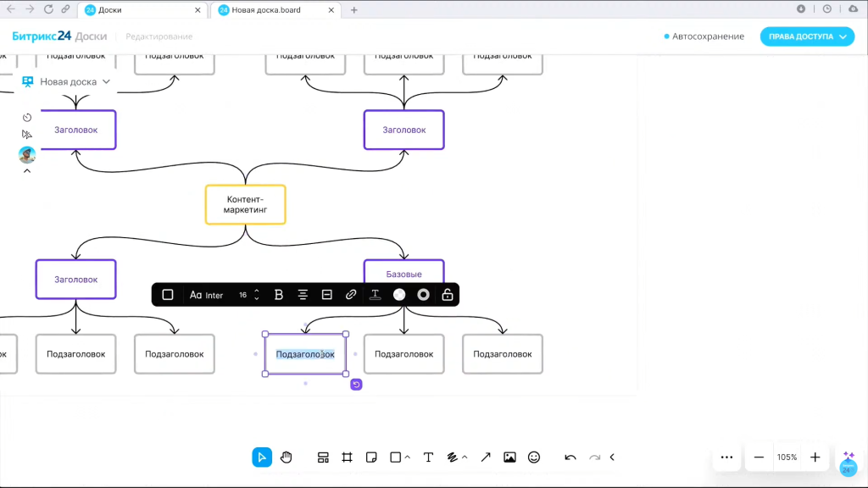Click the highlighted Подзаголовок text being edited
This screenshot has width=868, height=488.
tap(305, 354)
